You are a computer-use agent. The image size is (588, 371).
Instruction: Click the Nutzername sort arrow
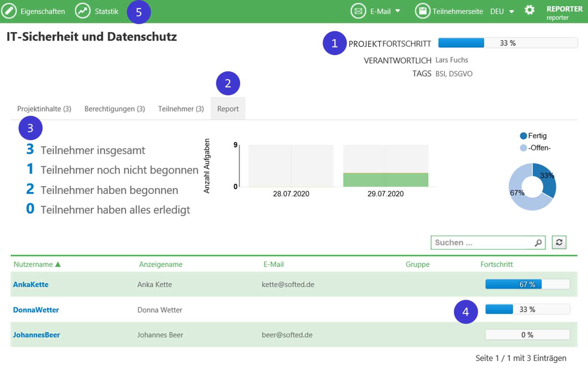(58, 264)
